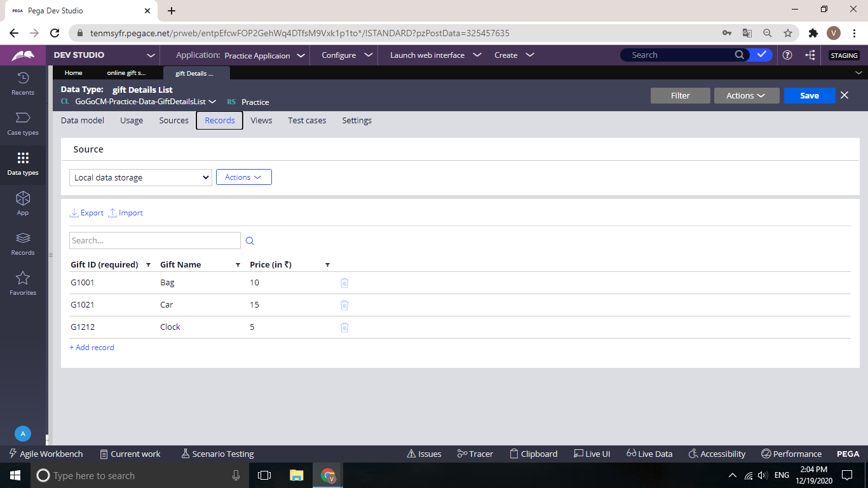
Task: Expand the tab list chevron at right
Action: (x=859, y=73)
